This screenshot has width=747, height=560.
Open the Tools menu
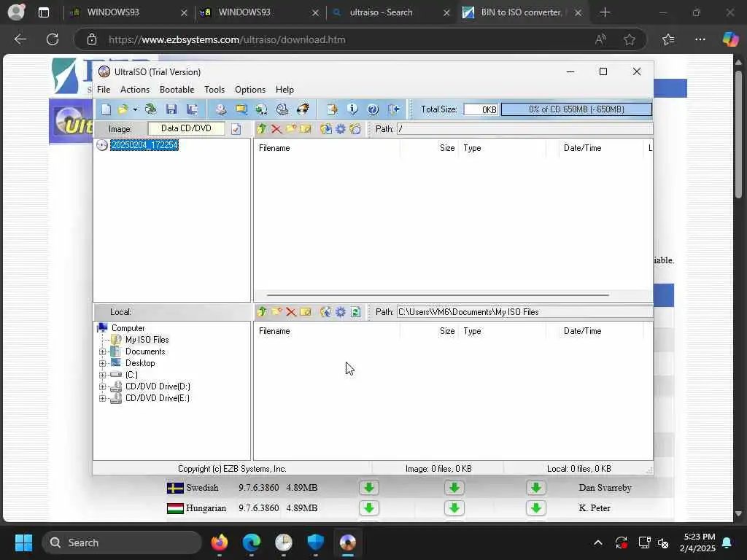(214, 90)
